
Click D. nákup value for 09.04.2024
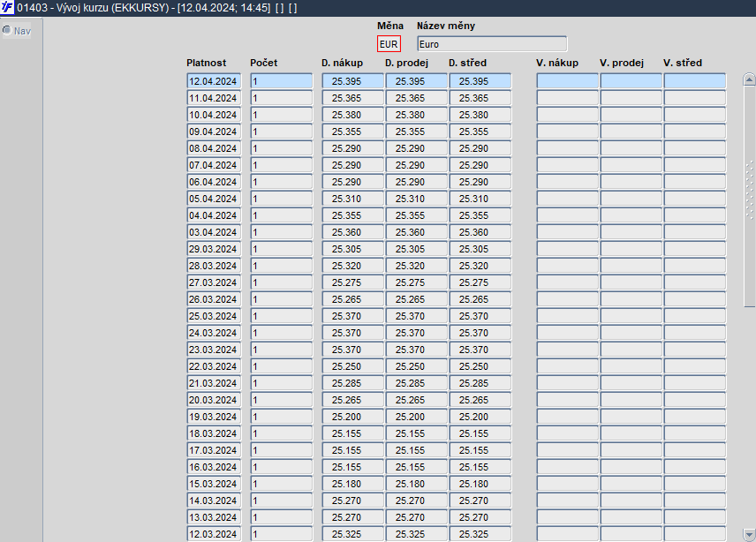(353, 132)
